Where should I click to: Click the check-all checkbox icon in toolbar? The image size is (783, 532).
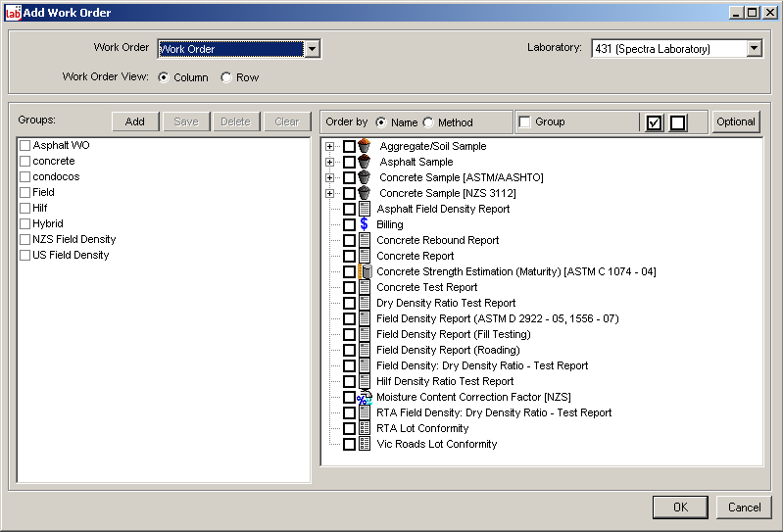(x=655, y=122)
